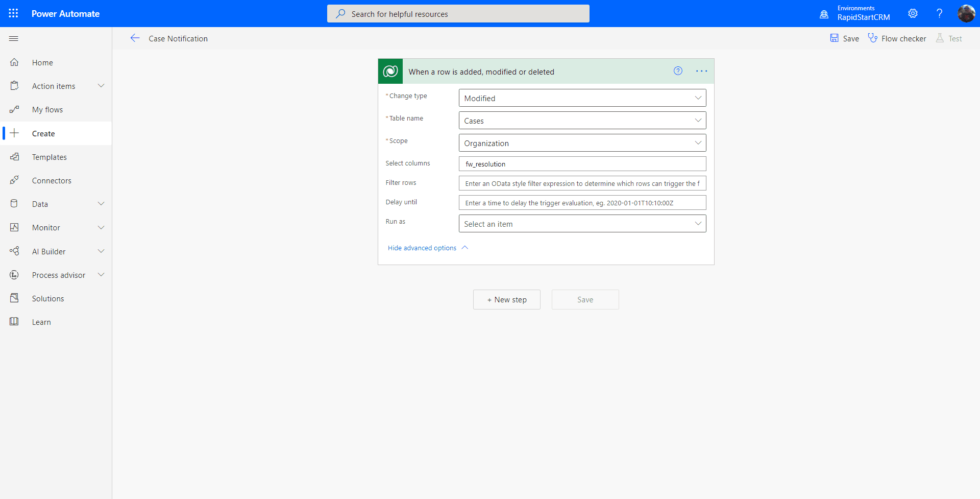Open Power Automate settings gear

coord(913,13)
